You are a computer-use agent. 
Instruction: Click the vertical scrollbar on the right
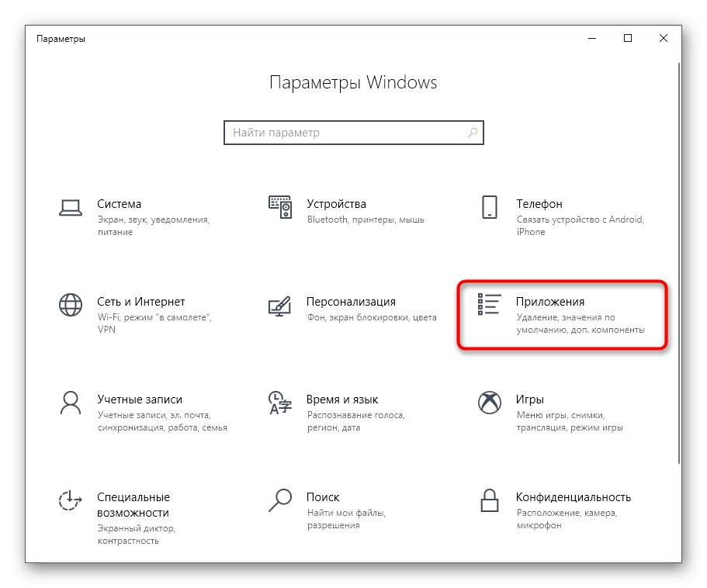[x=679, y=264]
